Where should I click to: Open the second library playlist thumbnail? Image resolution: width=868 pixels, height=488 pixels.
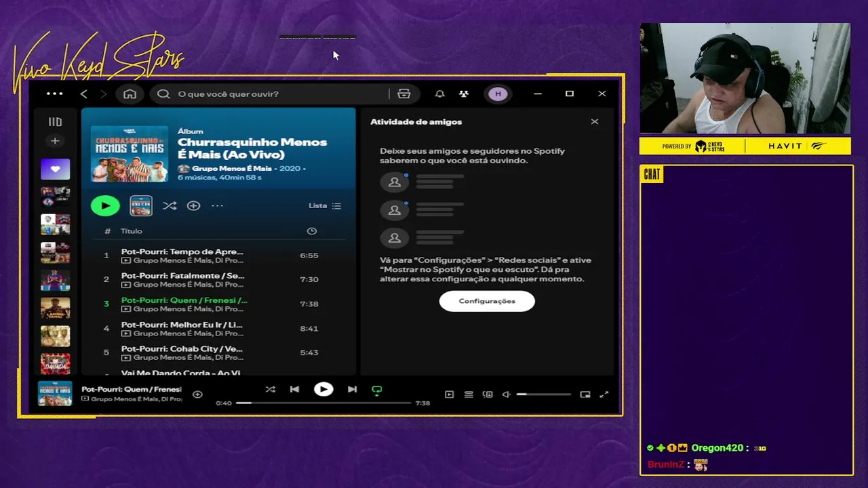point(55,197)
